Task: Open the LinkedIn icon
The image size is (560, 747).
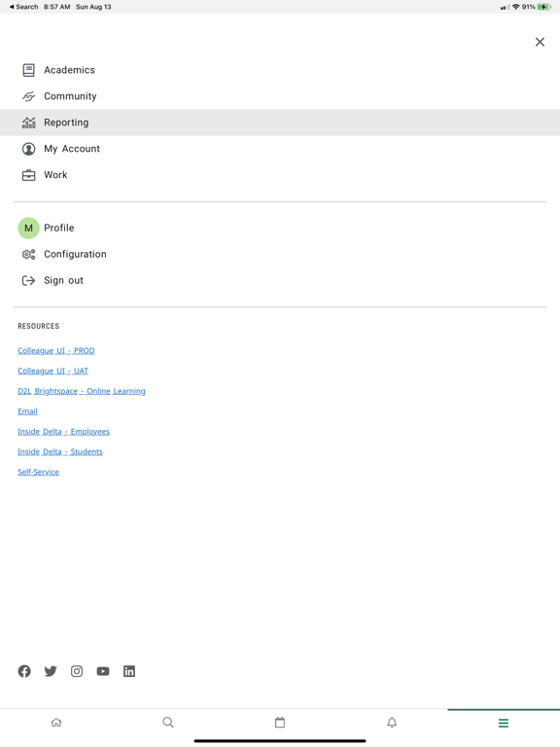Action: (129, 671)
